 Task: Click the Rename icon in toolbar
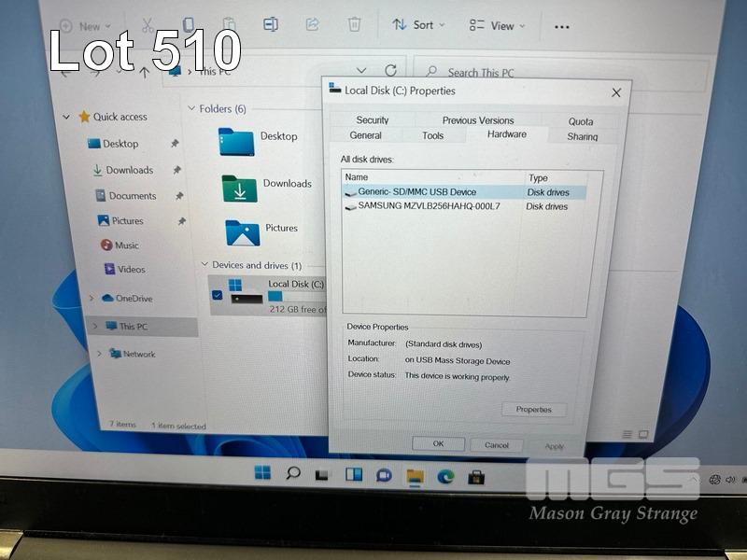(x=271, y=24)
